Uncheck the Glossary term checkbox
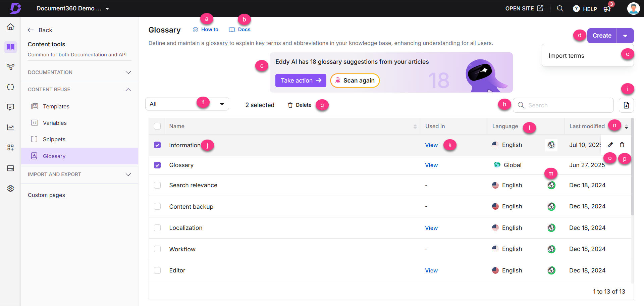This screenshot has height=306, width=644. click(157, 165)
